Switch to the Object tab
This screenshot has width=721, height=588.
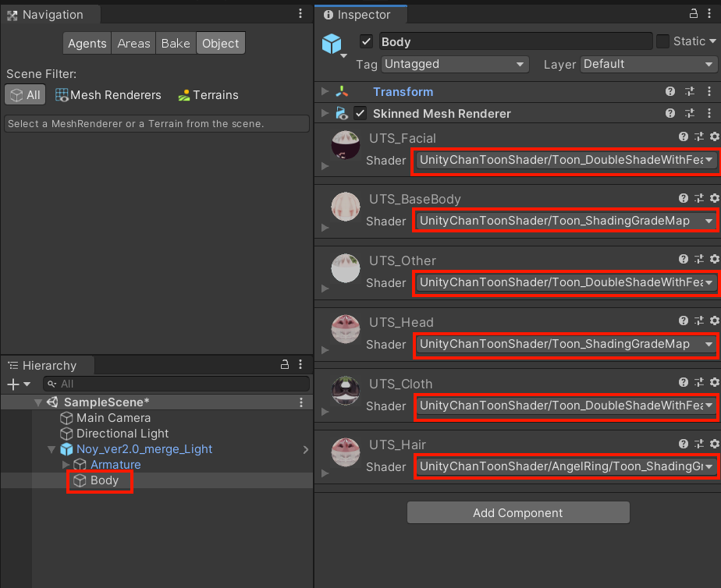coord(221,43)
